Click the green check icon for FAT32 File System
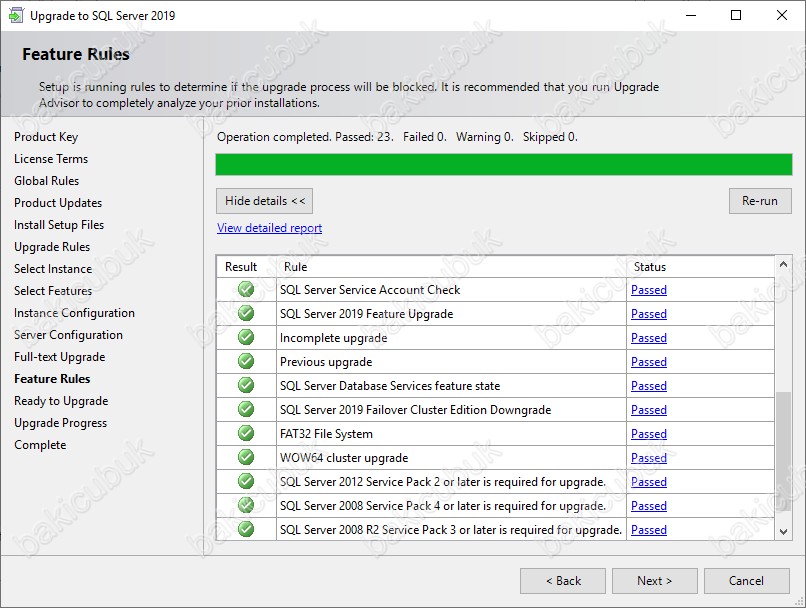The image size is (806, 608). point(246,433)
